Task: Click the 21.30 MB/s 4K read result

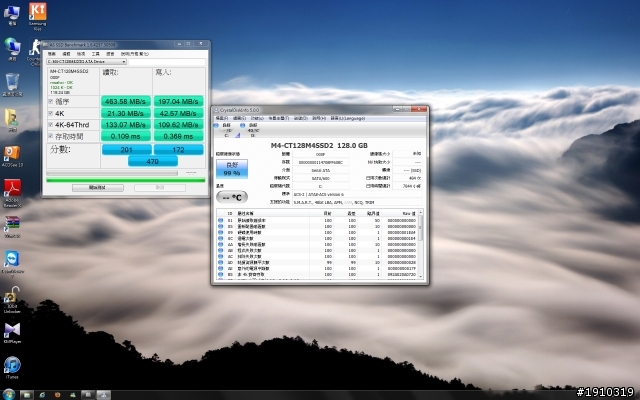Action: click(x=126, y=113)
